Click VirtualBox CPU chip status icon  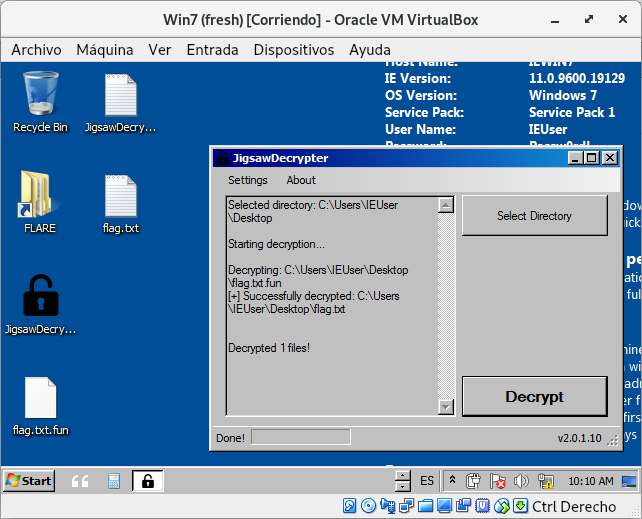482,506
